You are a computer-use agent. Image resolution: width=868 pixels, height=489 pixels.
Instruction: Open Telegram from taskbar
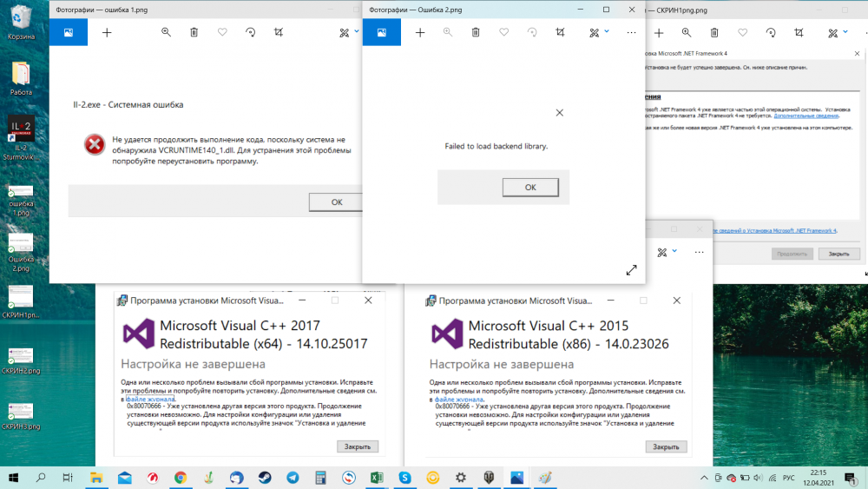click(x=293, y=478)
